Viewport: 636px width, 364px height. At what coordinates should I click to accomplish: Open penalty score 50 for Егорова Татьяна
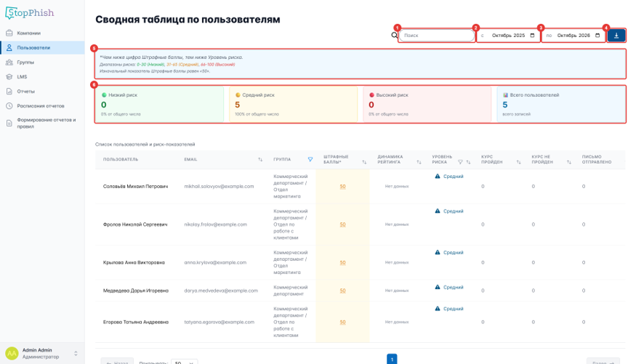(x=343, y=323)
